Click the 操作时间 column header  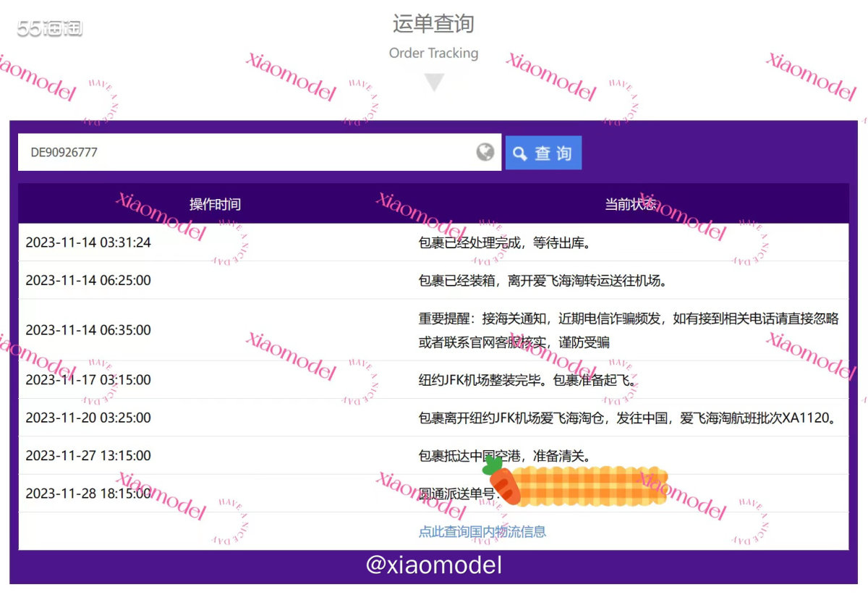pos(215,204)
